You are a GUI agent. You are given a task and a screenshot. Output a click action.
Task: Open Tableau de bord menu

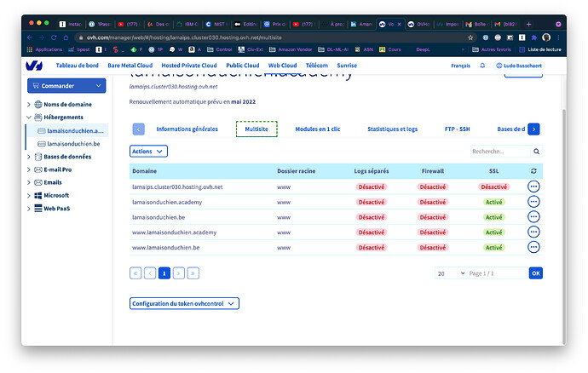(x=78, y=66)
